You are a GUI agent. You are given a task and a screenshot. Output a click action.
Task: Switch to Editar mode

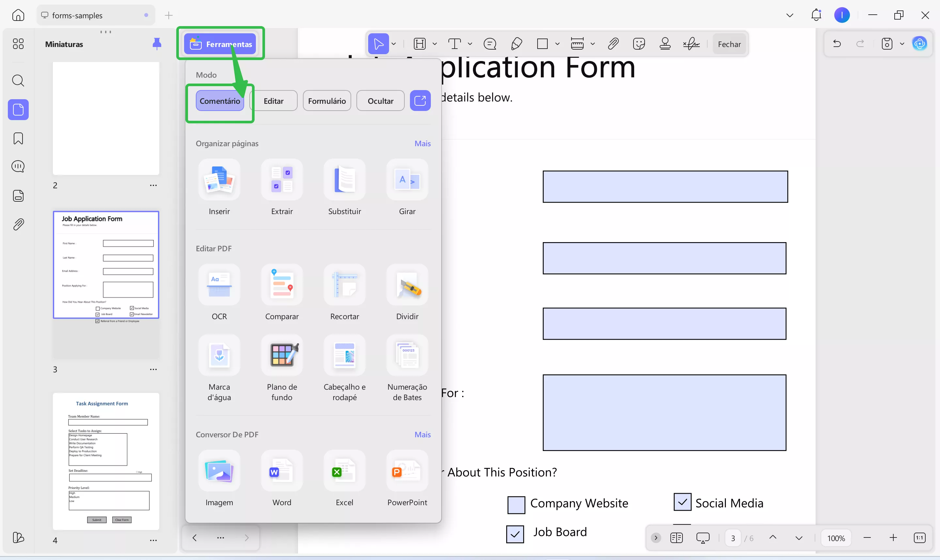[273, 101]
